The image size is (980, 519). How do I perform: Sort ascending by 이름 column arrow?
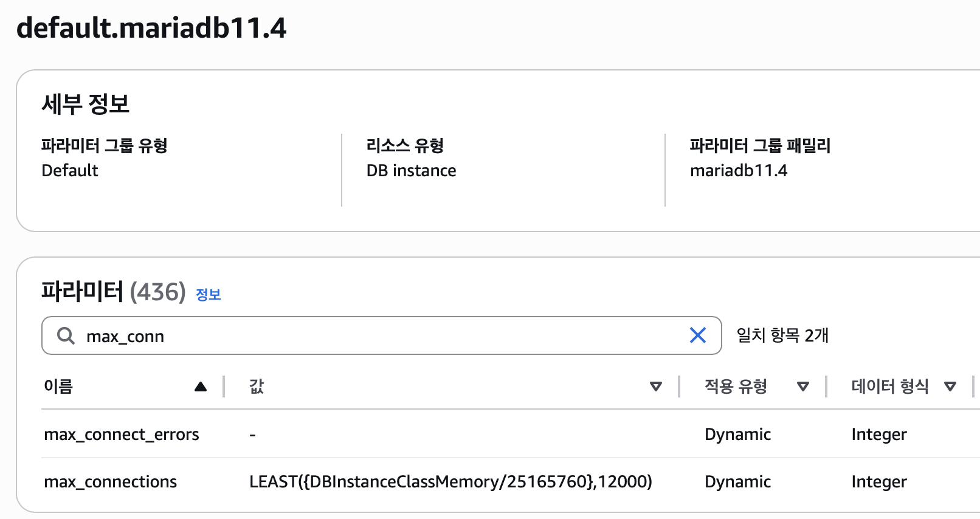(x=201, y=387)
